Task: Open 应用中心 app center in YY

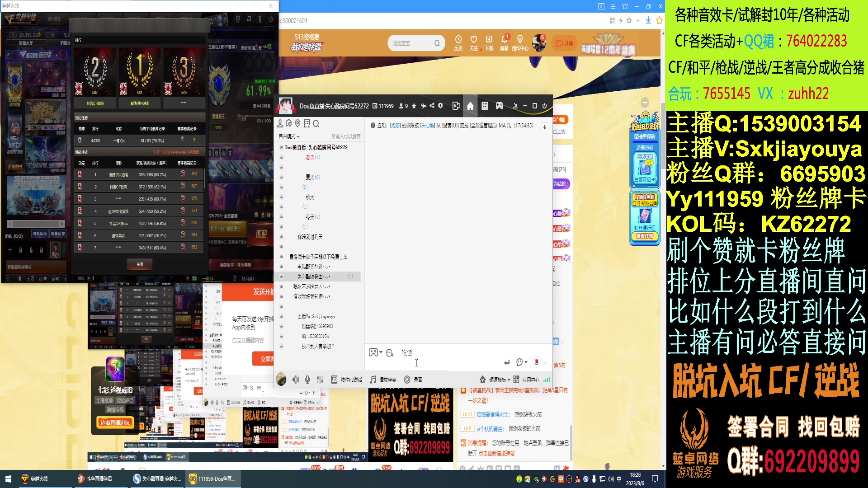Action: tap(526, 380)
